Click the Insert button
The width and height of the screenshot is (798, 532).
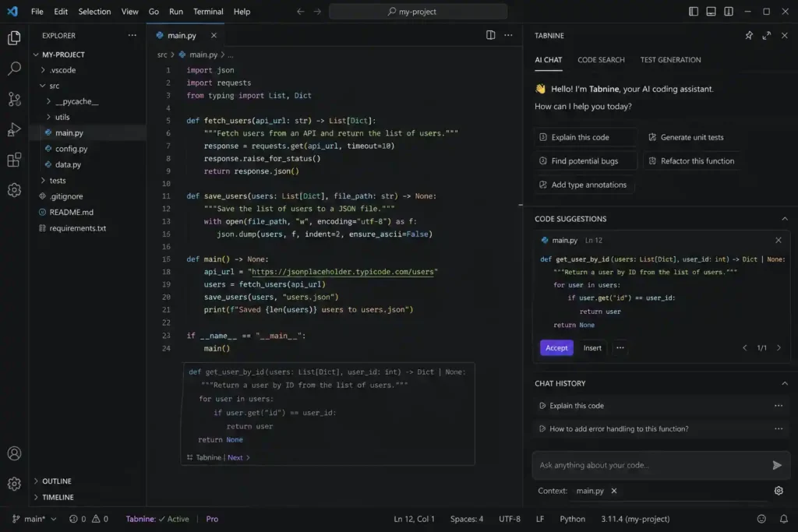pos(592,348)
